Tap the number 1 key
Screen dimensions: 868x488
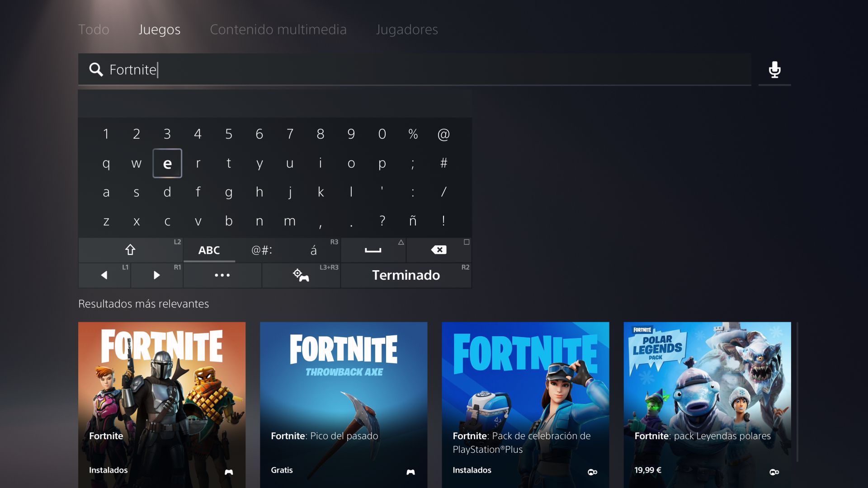106,134
